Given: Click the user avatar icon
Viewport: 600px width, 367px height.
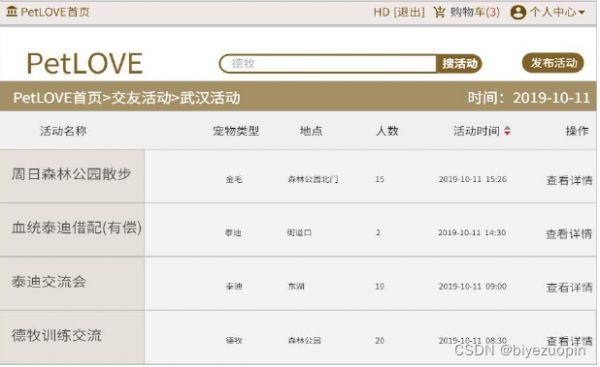Looking at the screenshot, I should 518,12.
